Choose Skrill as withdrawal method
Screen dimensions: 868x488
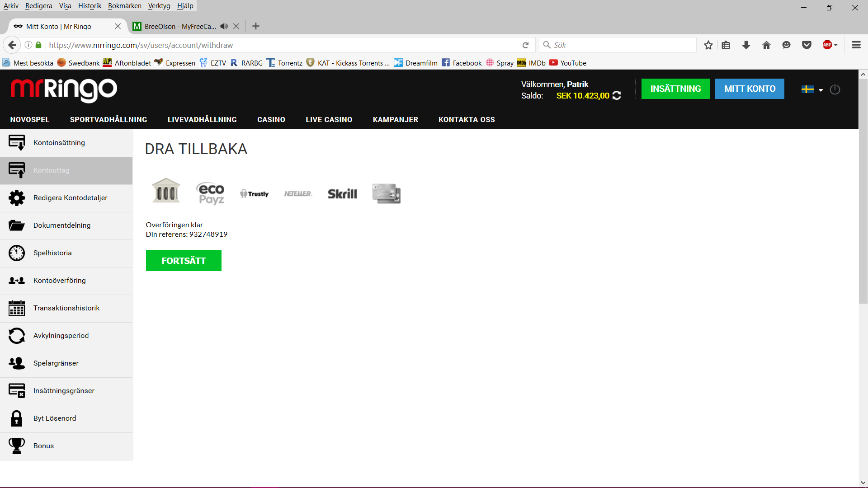342,194
